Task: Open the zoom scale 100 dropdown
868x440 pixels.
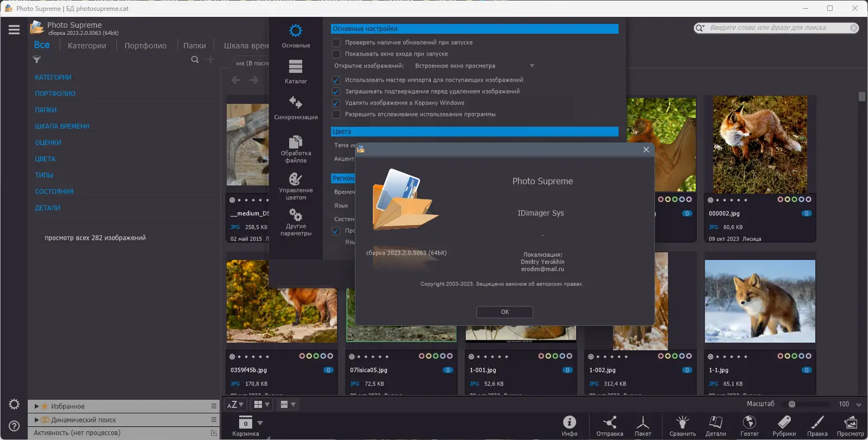Action: [x=859, y=405]
